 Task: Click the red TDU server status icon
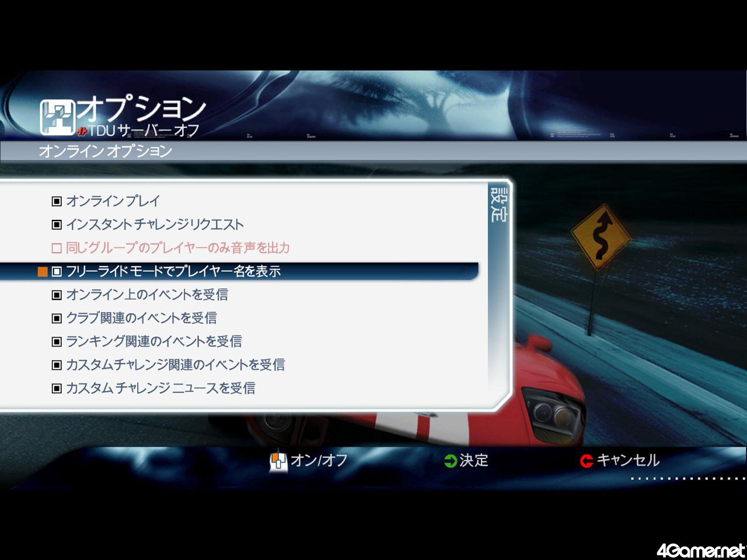pyautogui.click(x=82, y=131)
